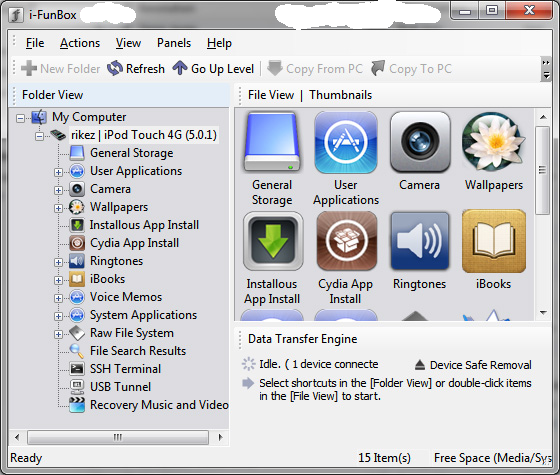Click the File View scroll down arrow
560x475 pixels.
(x=543, y=313)
